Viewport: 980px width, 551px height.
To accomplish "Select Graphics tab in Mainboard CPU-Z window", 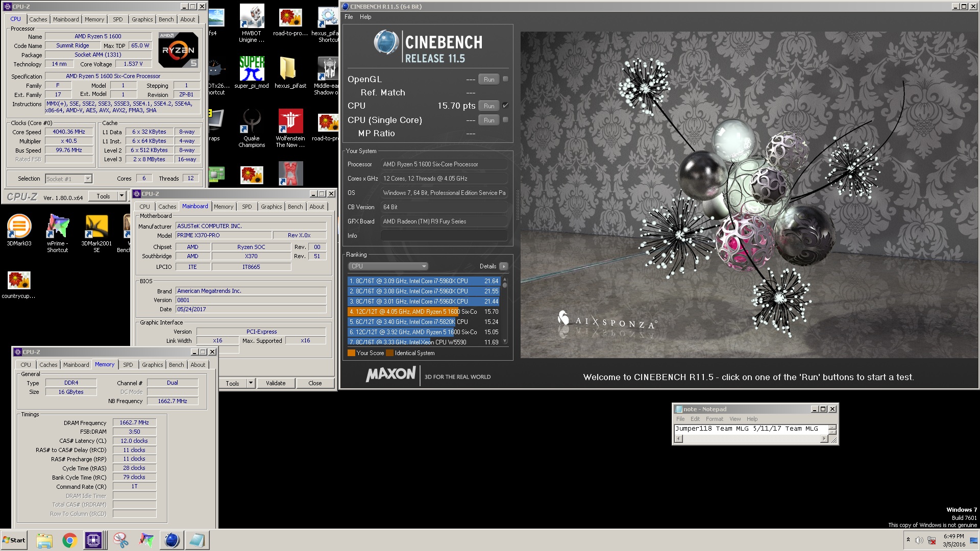I will click(x=271, y=207).
